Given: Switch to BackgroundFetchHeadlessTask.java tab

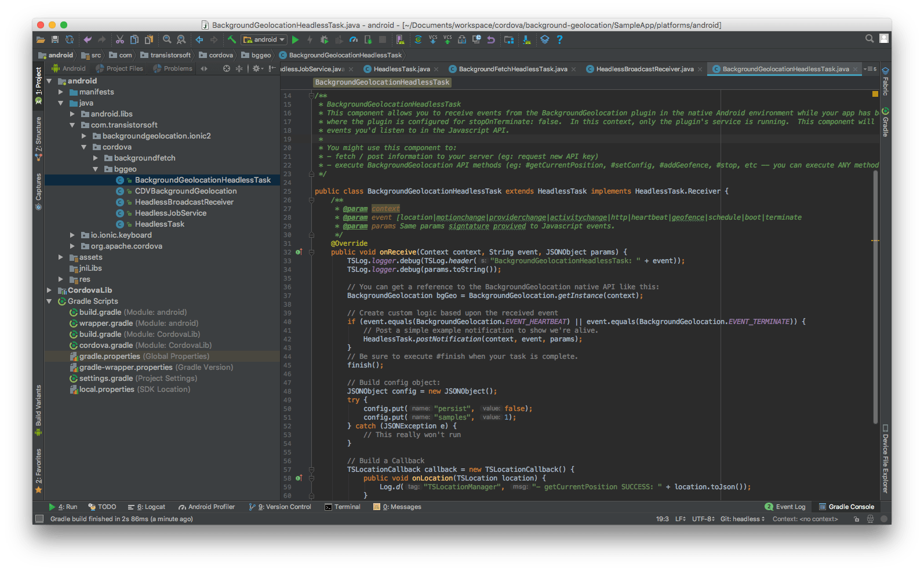Looking at the screenshot, I should [512, 69].
